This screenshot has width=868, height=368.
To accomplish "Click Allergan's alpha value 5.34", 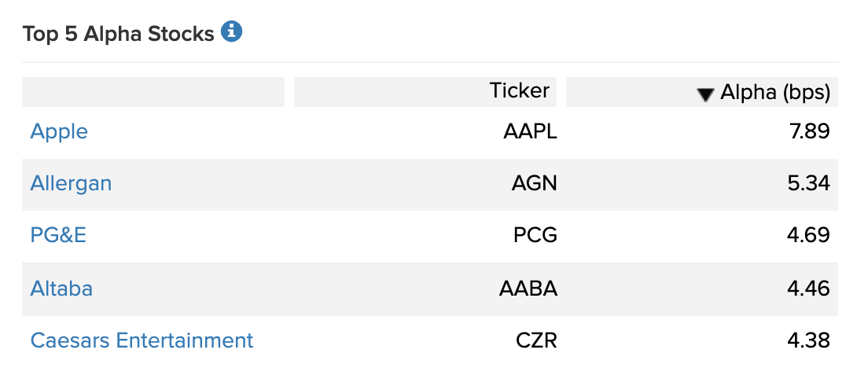I will 808,184.
